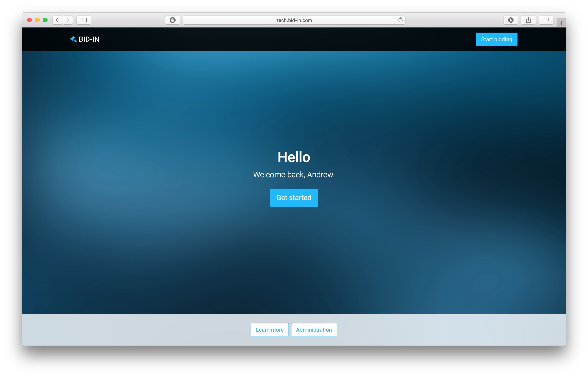Image resolution: width=588 pixels, height=377 pixels.
Task: Open the privacy shield hand icon
Action: (173, 20)
